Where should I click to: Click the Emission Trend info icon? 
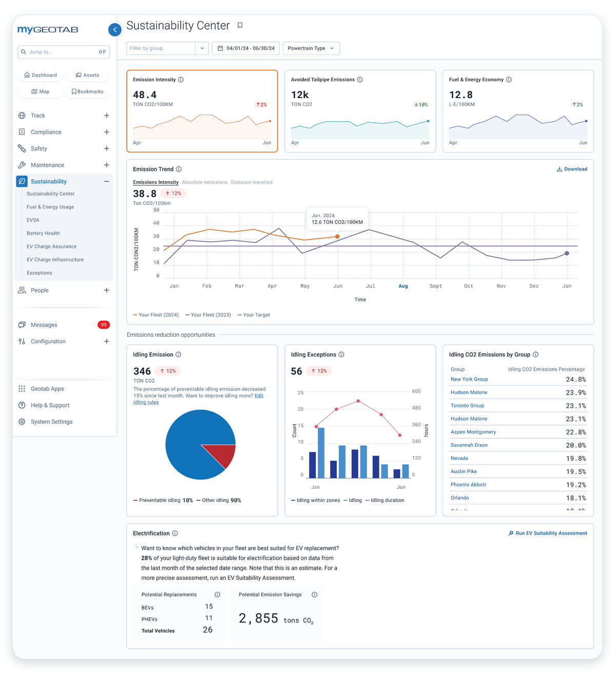coord(179,169)
